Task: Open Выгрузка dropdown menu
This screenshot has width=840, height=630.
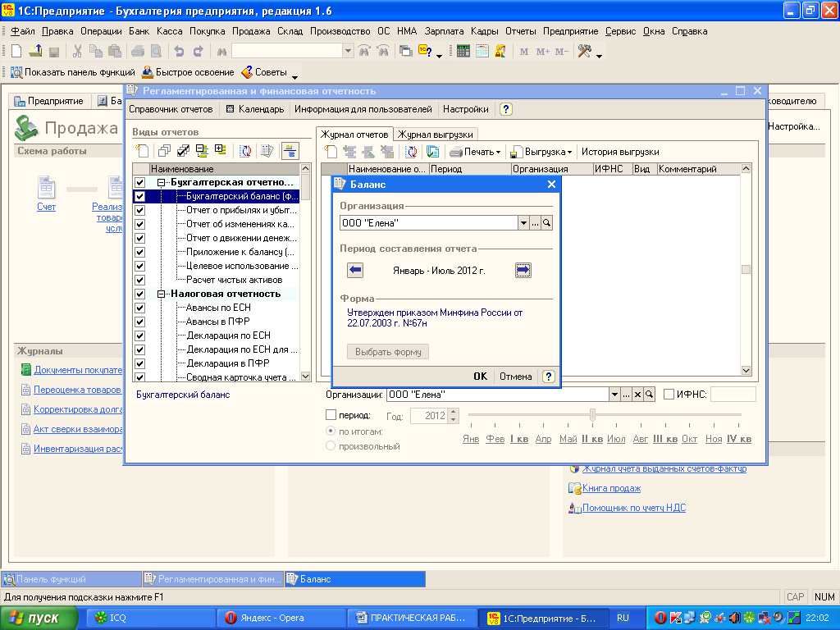Action: (541, 152)
